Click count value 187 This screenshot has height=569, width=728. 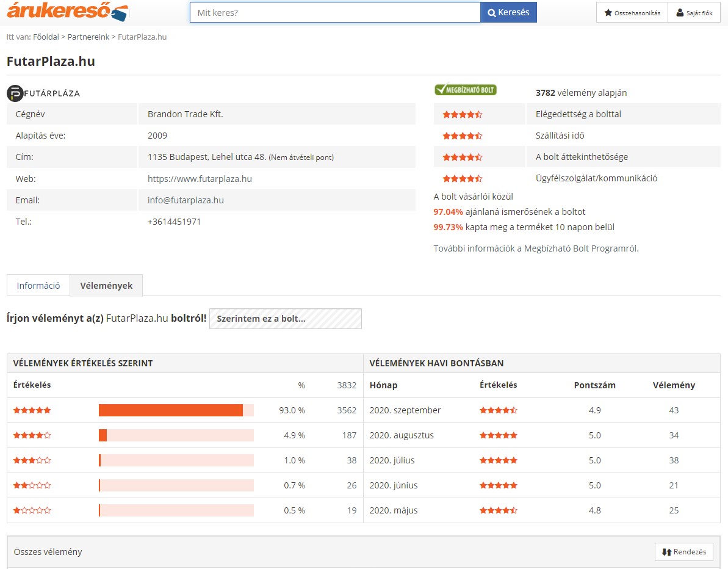(349, 435)
